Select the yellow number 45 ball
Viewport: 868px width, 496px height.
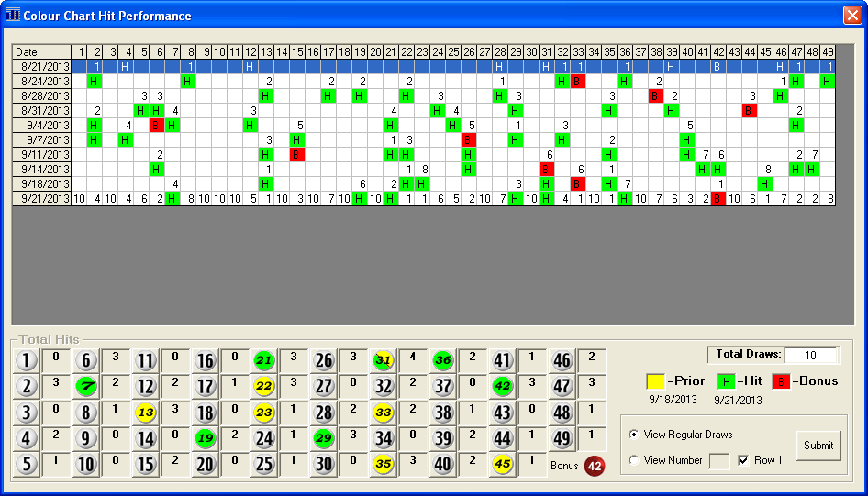(x=502, y=464)
